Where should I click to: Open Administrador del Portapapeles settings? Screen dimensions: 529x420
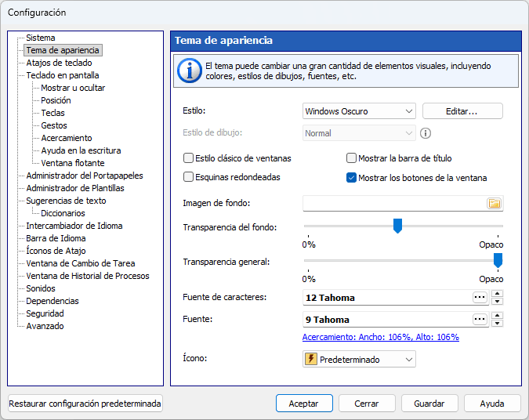point(85,176)
